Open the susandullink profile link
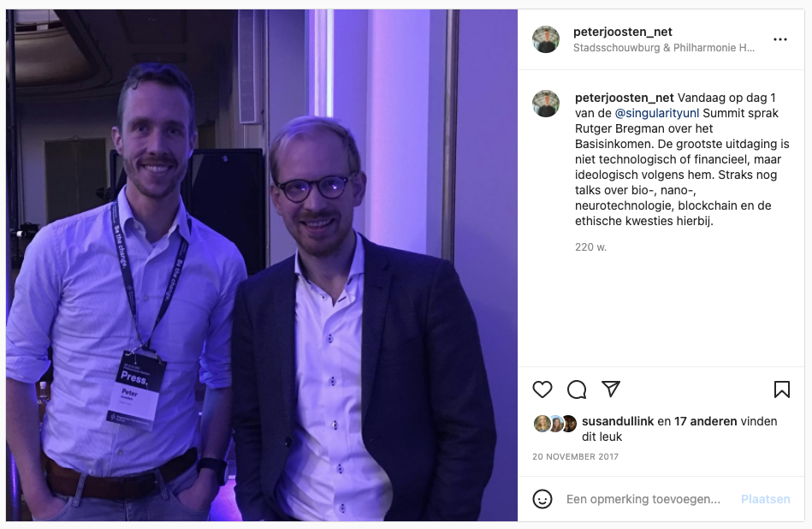The width and height of the screenshot is (812, 529). (618, 421)
